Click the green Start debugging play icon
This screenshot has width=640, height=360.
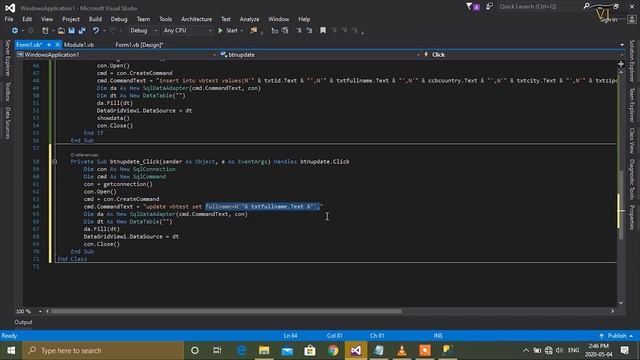pos(220,31)
